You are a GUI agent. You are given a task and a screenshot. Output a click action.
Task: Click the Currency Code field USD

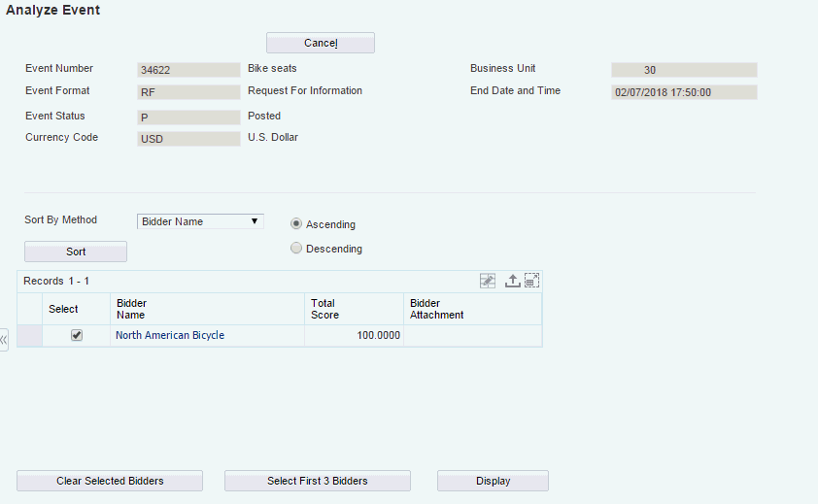(188, 139)
